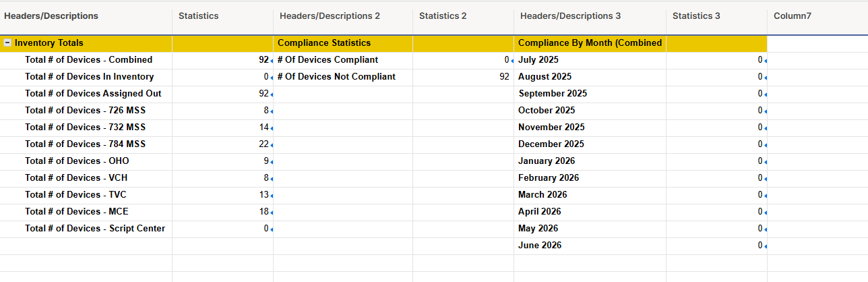The width and height of the screenshot is (868, 282).
Task: Select the Total # of Devices - 726 MSS cell
Action: (x=86, y=111)
